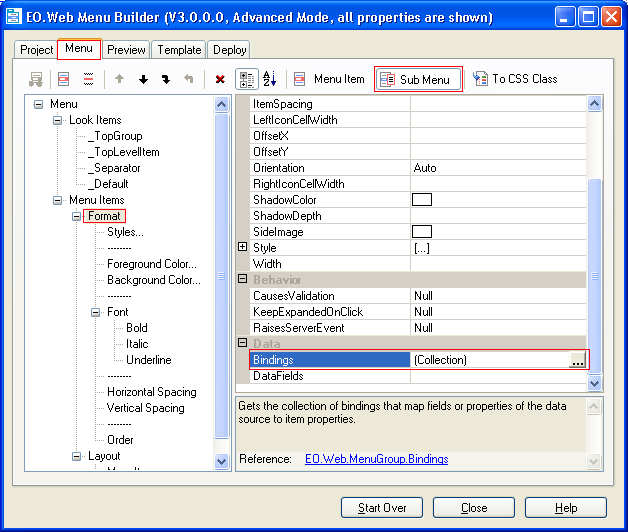Click the Help button

(566, 508)
